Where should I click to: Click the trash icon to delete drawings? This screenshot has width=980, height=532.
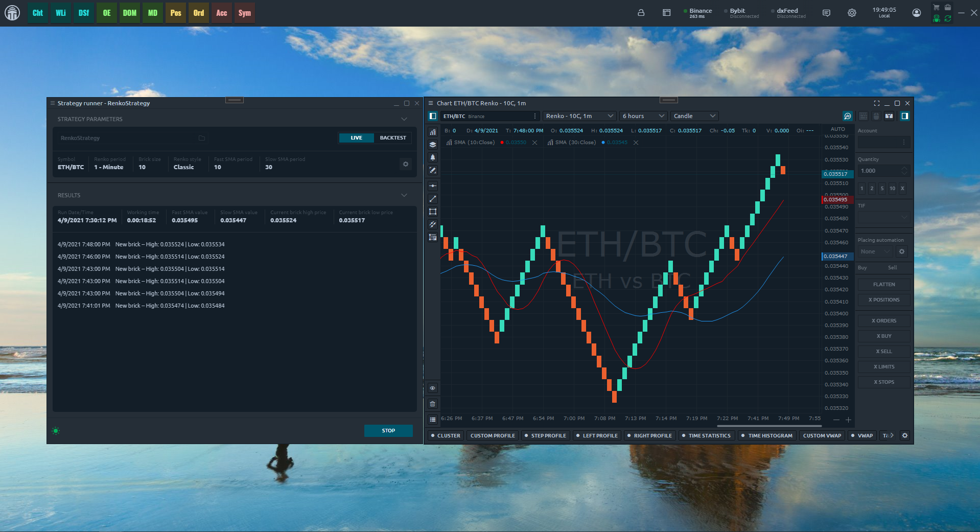coord(433,404)
